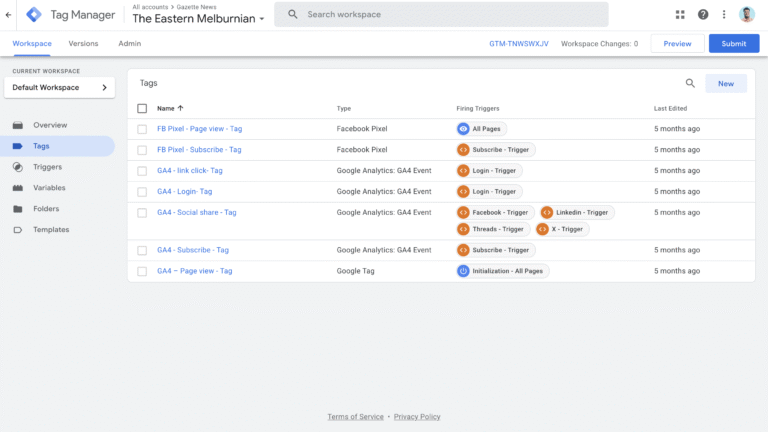Click the back arrow icon
This screenshot has width=768, height=432.
(x=9, y=14)
